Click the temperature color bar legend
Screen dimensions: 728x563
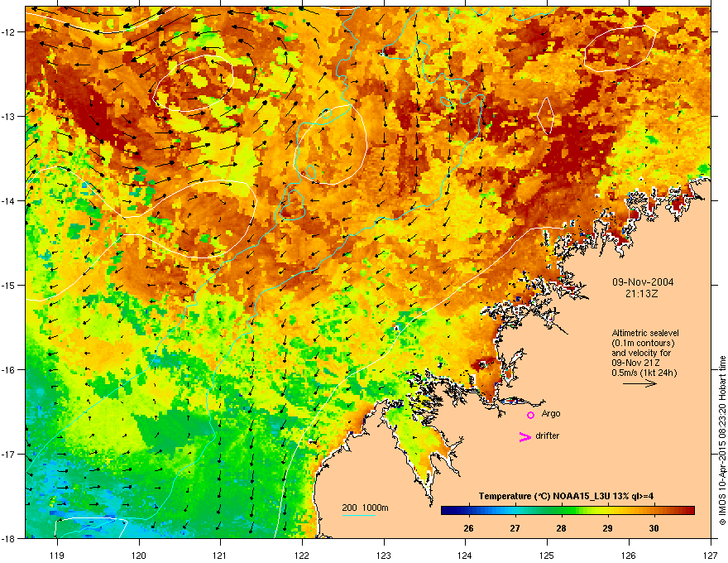[x=568, y=511]
